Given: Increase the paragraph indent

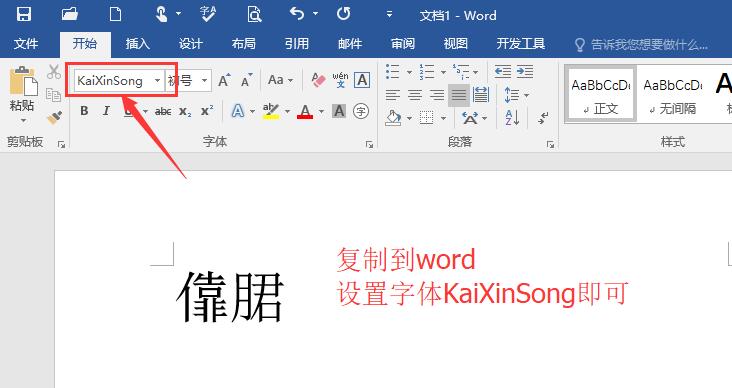Looking at the screenshot, I should coord(525,71).
